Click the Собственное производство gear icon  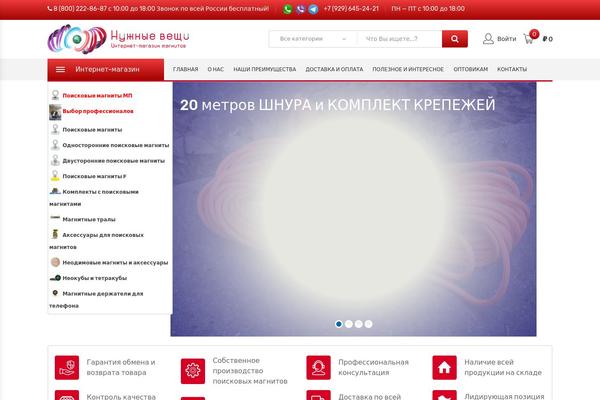(x=193, y=371)
